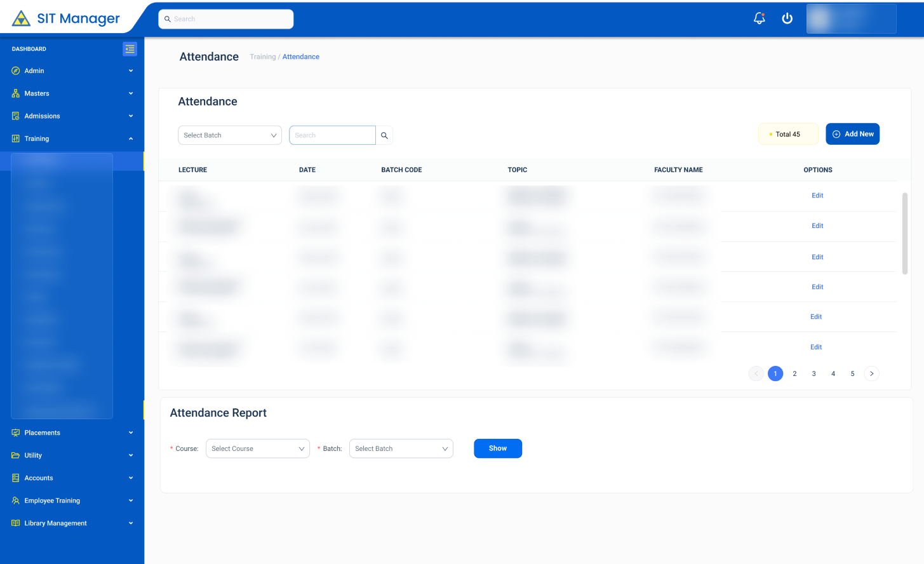Image resolution: width=924 pixels, height=564 pixels.
Task: Click the Accounts ledger icon
Action: pyautogui.click(x=16, y=478)
